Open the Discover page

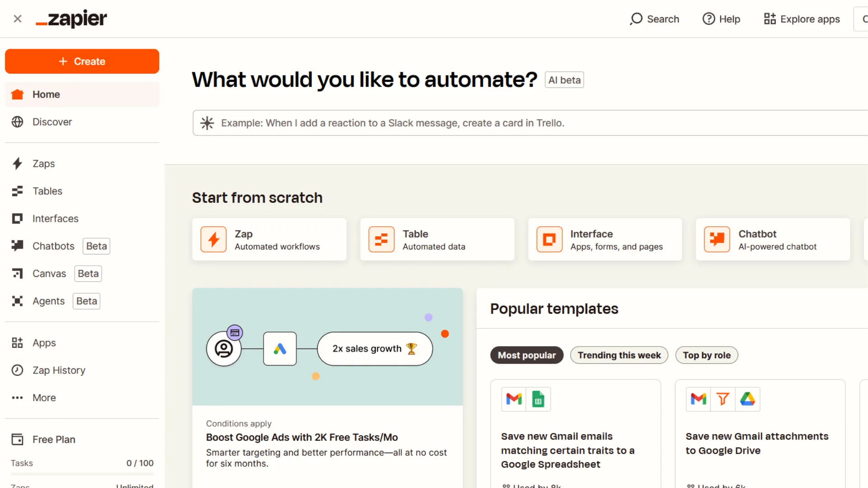click(52, 122)
